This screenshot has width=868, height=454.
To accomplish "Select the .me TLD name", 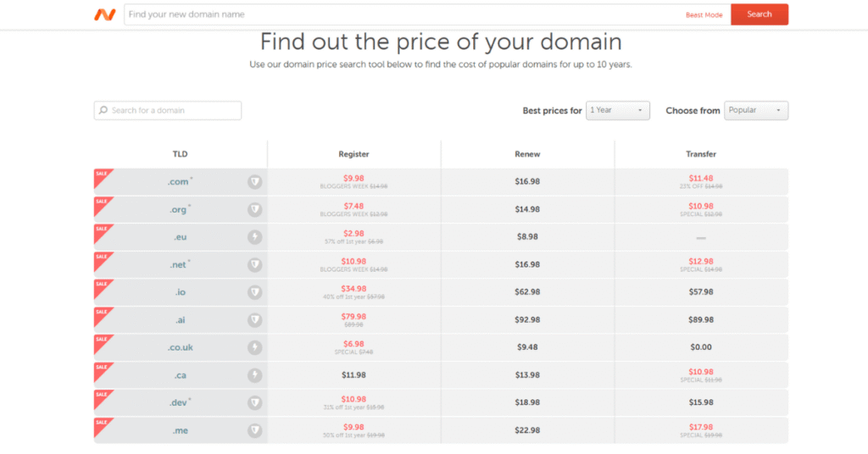I will coord(181,430).
